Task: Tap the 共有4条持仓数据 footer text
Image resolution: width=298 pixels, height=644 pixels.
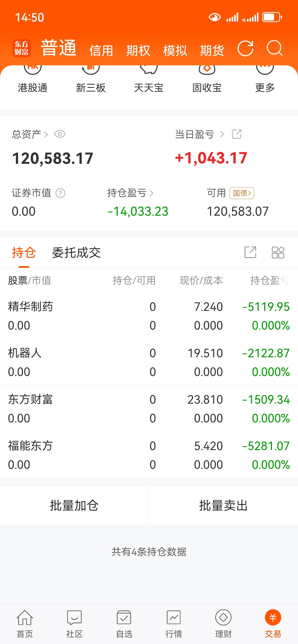Action: pyautogui.click(x=149, y=552)
